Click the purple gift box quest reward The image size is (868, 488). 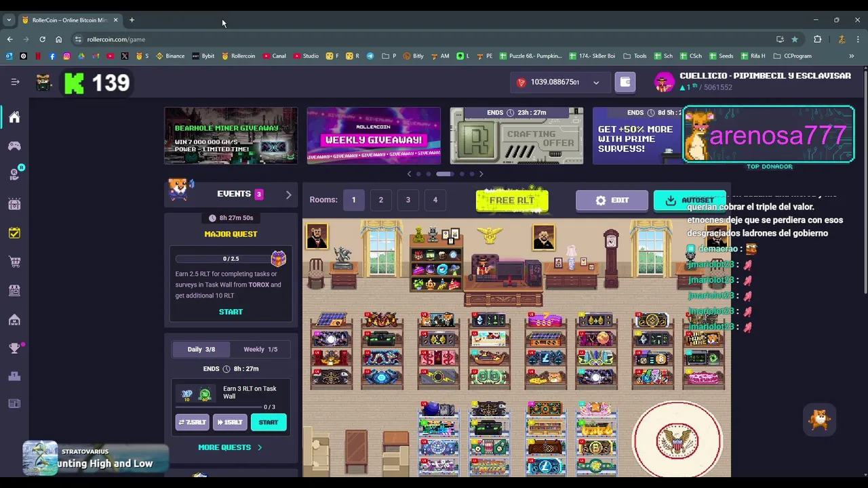click(x=278, y=258)
